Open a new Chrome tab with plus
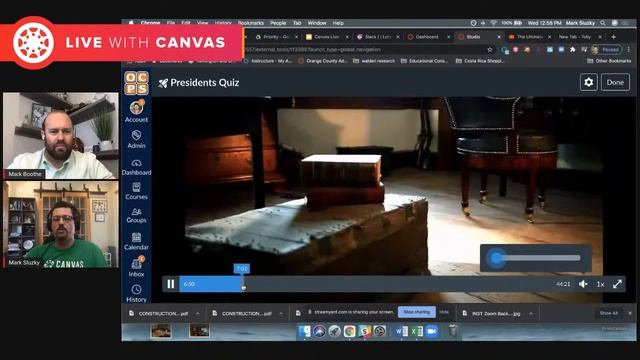 coord(613,37)
